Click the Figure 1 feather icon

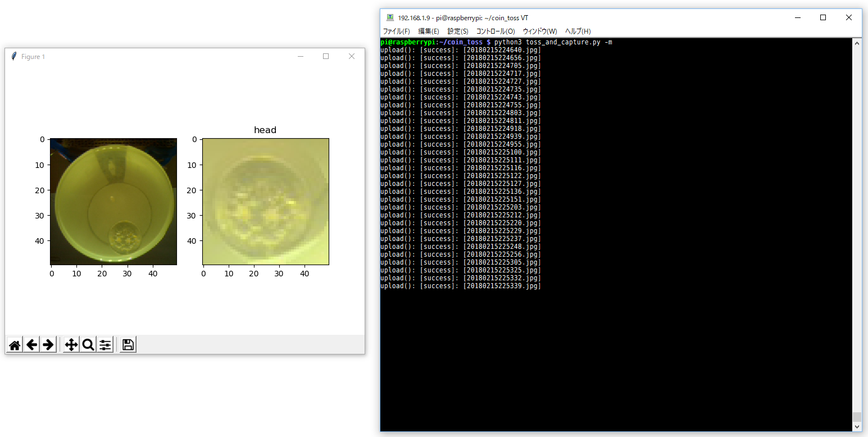click(x=14, y=56)
